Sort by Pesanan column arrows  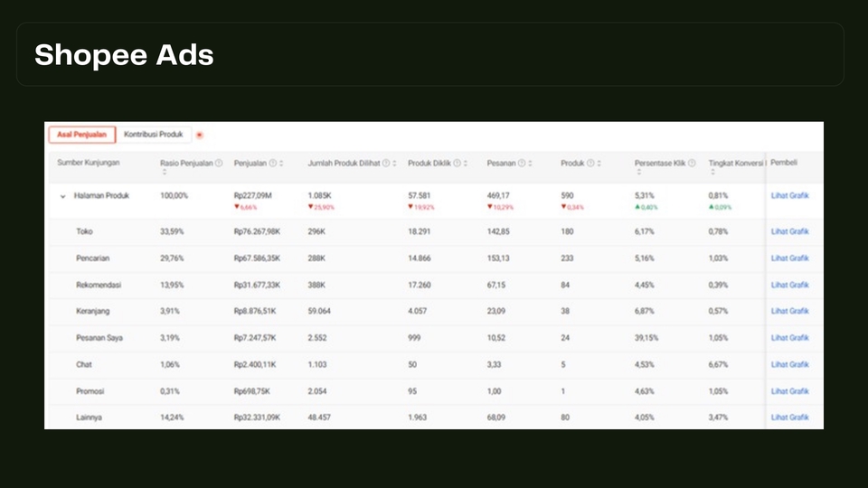pyautogui.click(x=530, y=163)
